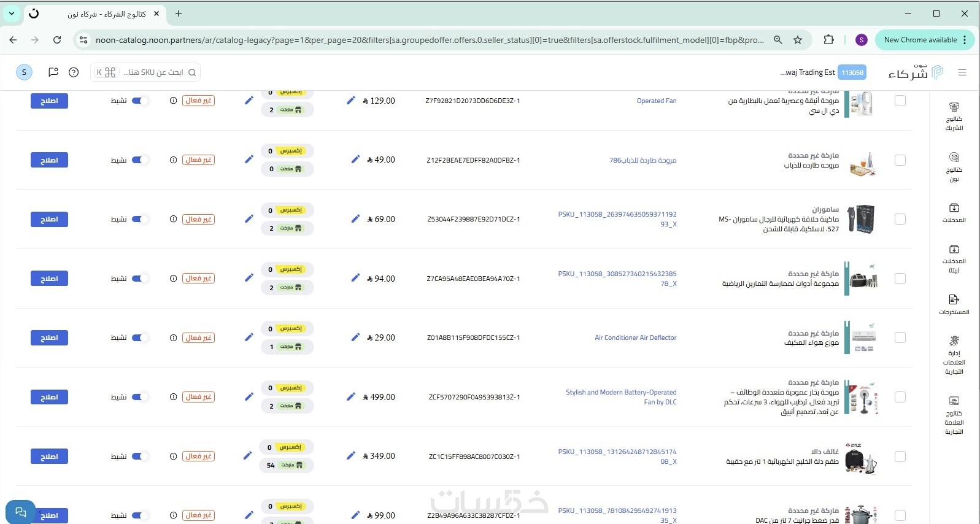Edit price 499.00 with pencil icon

351,396
